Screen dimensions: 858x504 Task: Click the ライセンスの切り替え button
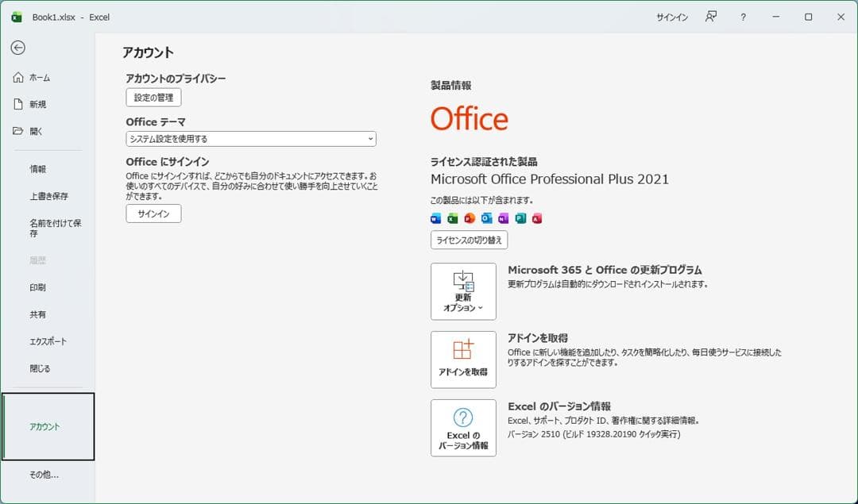click(470, 240)
